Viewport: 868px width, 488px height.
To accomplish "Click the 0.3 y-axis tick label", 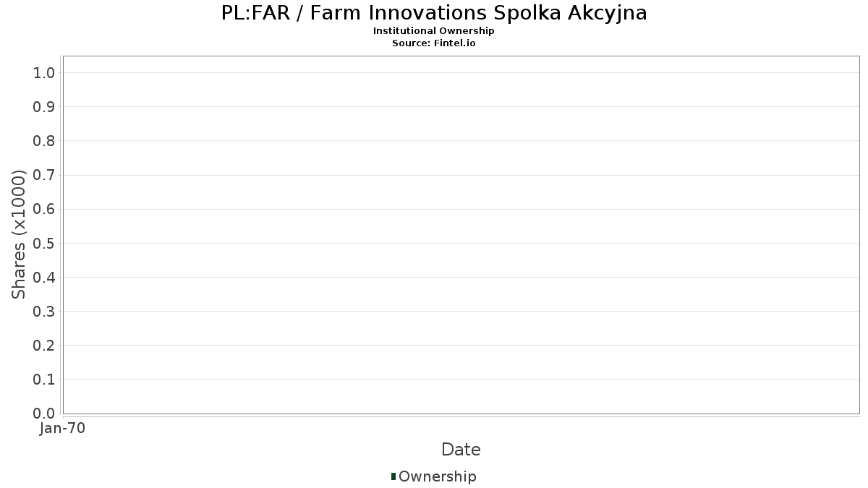I will (x=44, y=312).
